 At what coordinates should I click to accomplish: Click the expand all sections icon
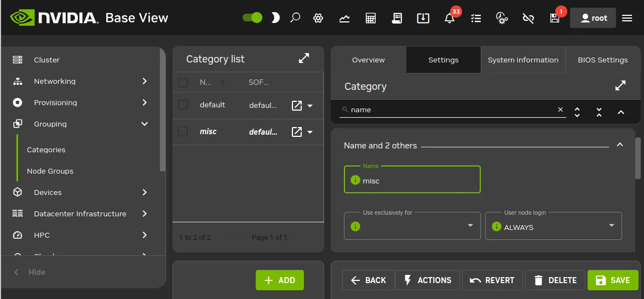[x=577, y=112]
